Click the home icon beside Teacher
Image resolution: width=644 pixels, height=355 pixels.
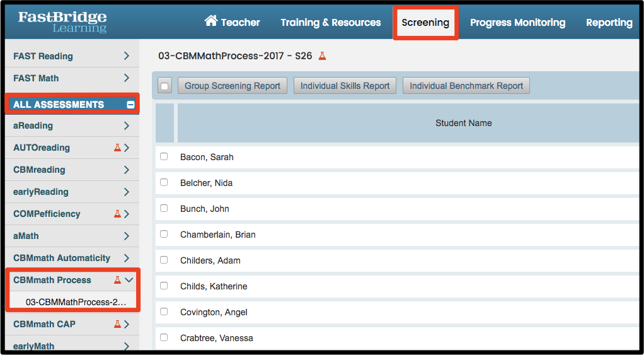point(211,21)
